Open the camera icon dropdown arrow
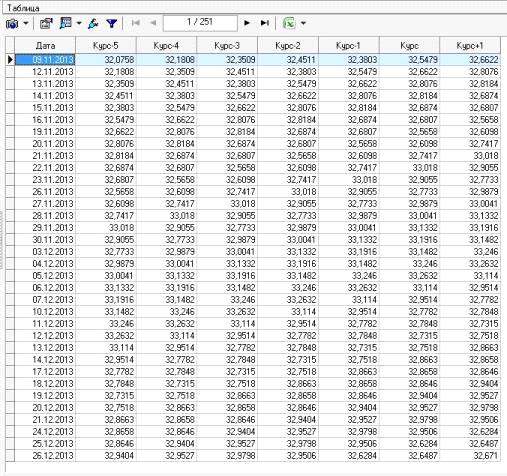 coord(26,23)
